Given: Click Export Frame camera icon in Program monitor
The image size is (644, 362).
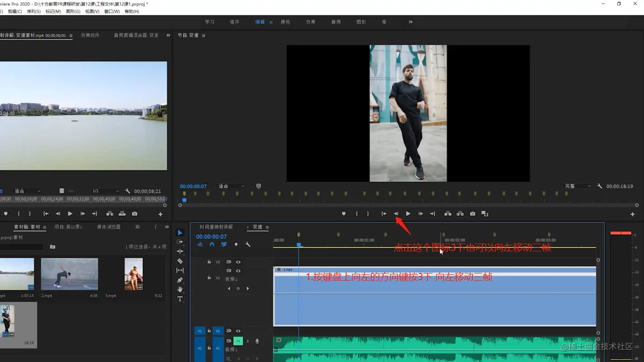Looking at the screenshot, I should (473, 214).
